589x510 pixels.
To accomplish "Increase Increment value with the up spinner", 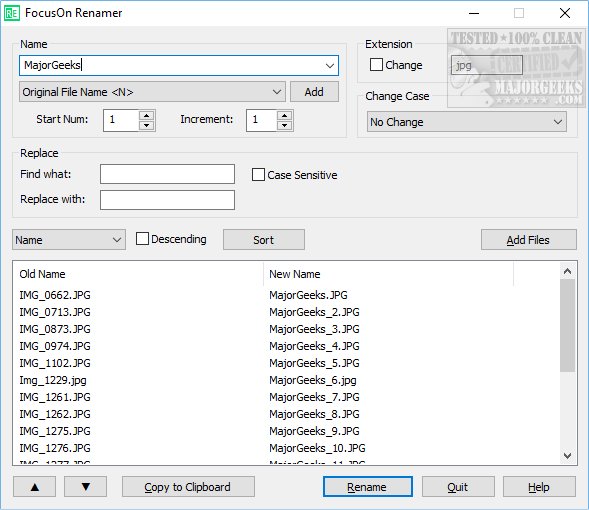I will coord(284,115).
